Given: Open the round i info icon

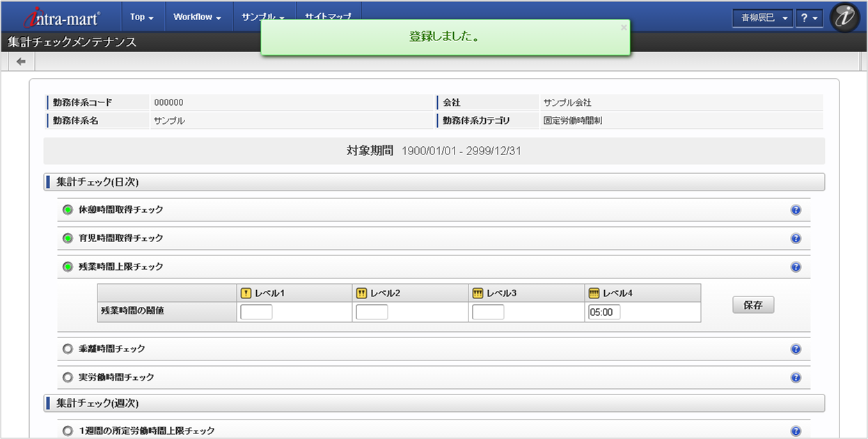Looking at the screenshot, I should pyautogui.click(x=844, y=17).
